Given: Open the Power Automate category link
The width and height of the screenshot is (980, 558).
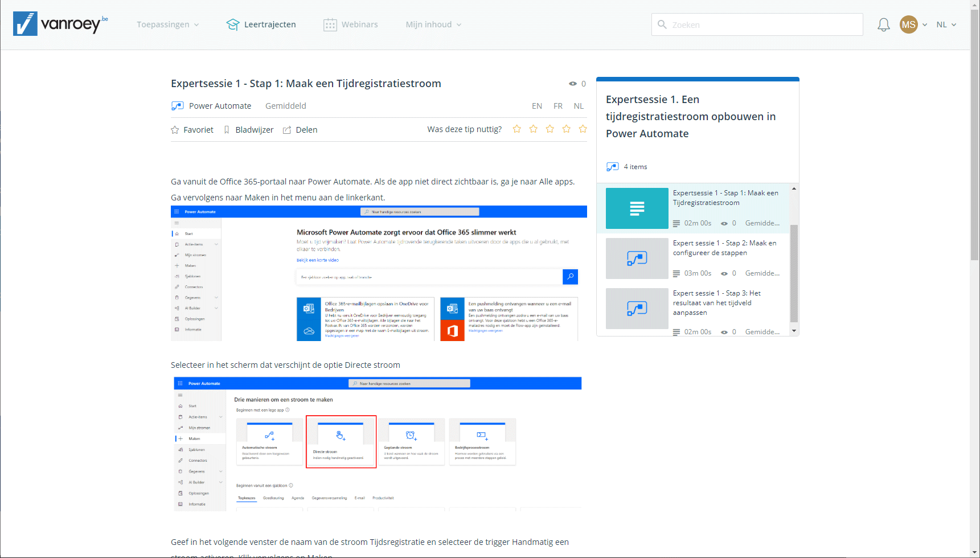Looking at the screenshot, I should click(x=220, y=106).
